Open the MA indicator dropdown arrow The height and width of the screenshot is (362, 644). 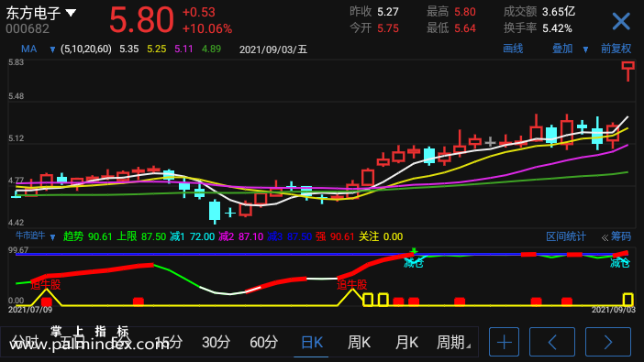52,49
